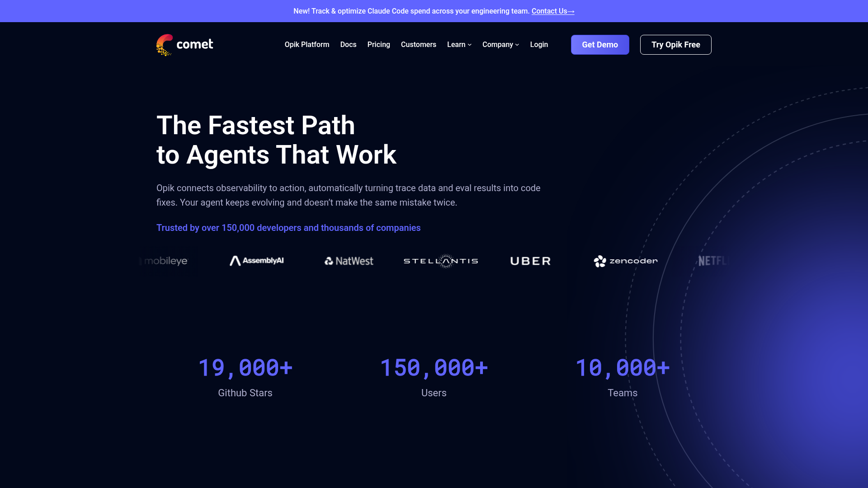Viewport: 868px width, 488px height.
Task: Click the 'Users' label
Action: (x=434, y=393)
